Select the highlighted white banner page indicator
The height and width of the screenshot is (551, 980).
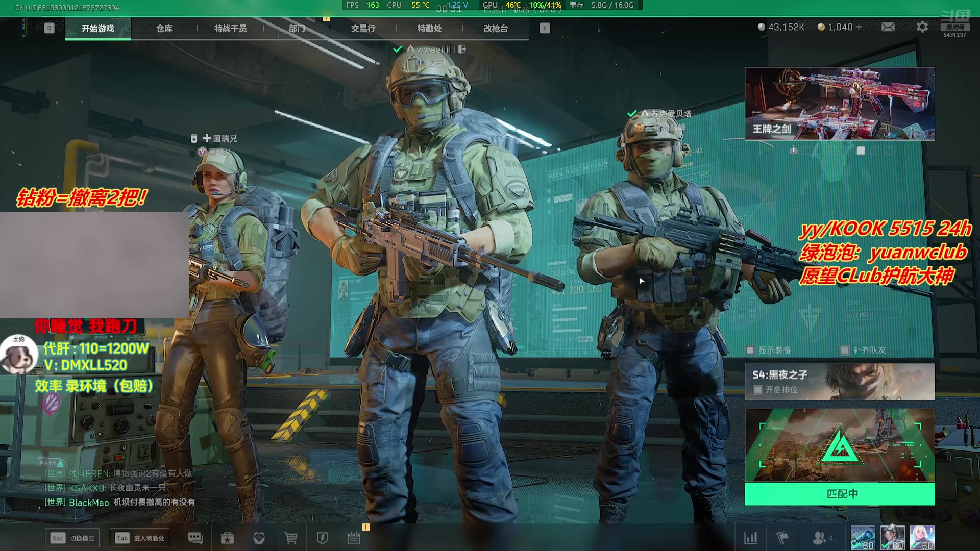[x=861, y=151]
